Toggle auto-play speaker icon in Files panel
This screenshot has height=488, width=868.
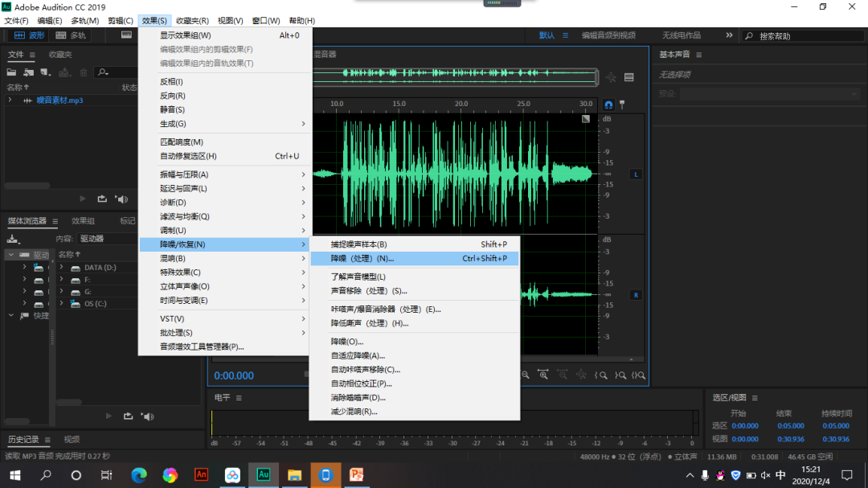pyautogui.click(x=121, y=199)
